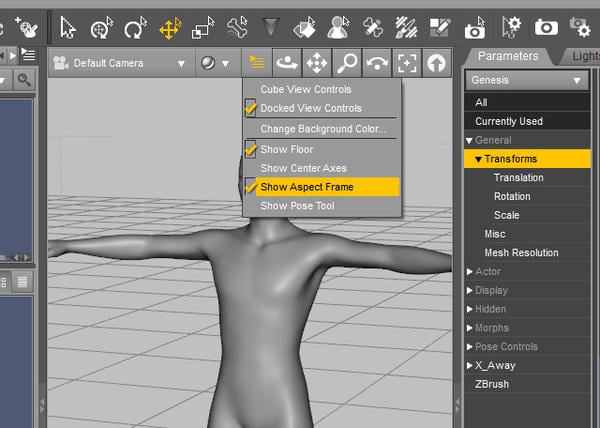
Task: Collapse the left pane via its handle
Action: [x=42, y=404]
